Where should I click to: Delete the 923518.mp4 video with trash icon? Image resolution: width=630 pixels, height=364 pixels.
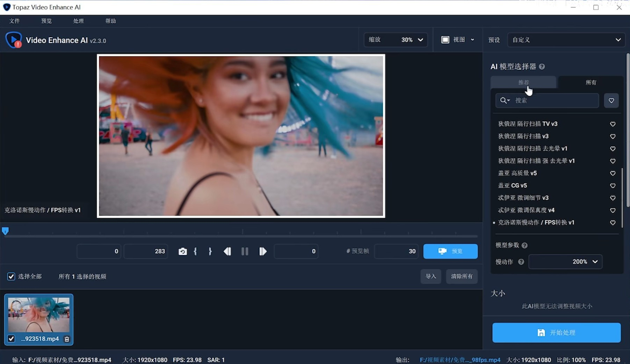(x=67, y=339)
